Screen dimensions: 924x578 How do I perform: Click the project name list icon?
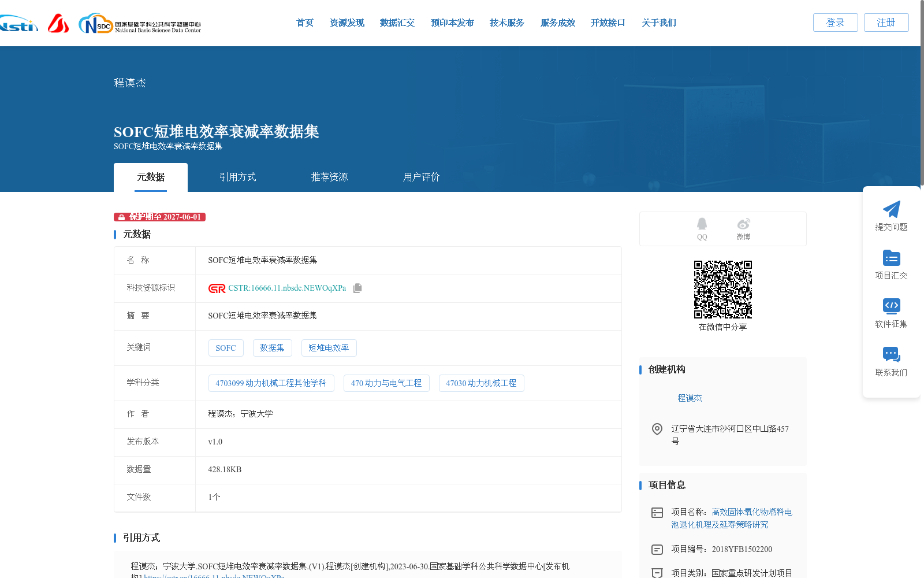coord(657,513)
